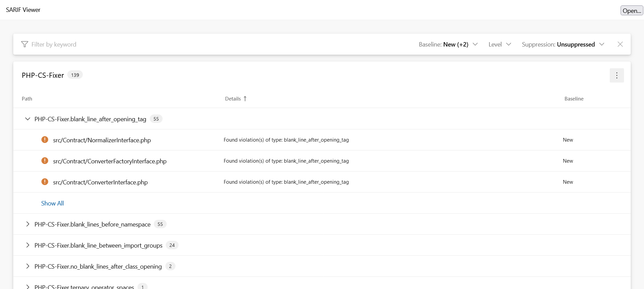Click the filter funnel icon
The image size is (644, 289).
tap(24, 44)
